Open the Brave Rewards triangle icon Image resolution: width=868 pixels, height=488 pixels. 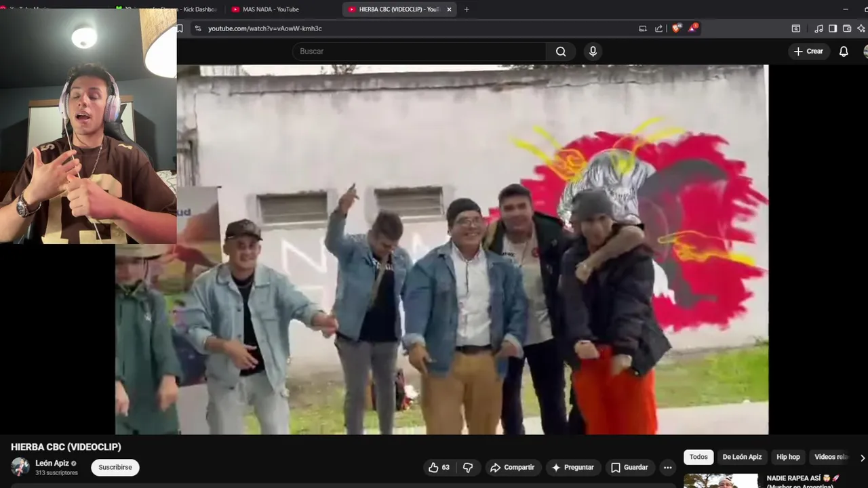coord(692,28)
